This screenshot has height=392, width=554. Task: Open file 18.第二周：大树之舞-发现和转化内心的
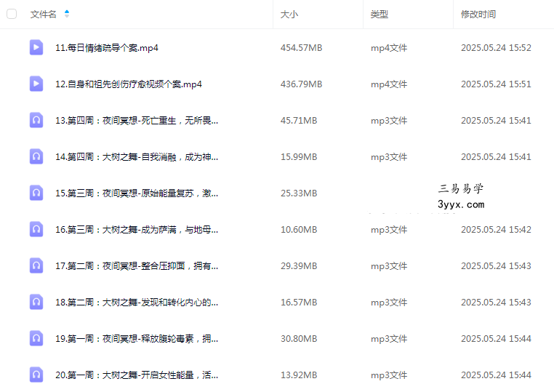(x=137, y=303)
